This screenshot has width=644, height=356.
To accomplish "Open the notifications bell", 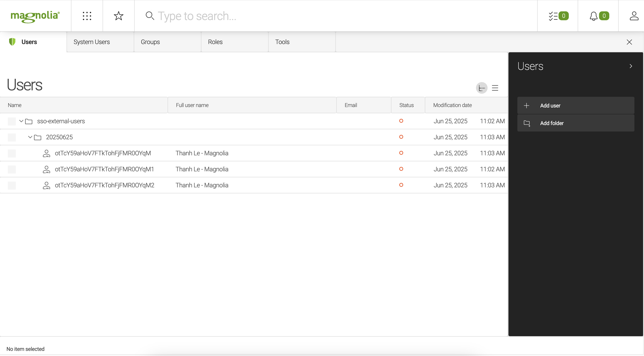I will pos(593,16).
